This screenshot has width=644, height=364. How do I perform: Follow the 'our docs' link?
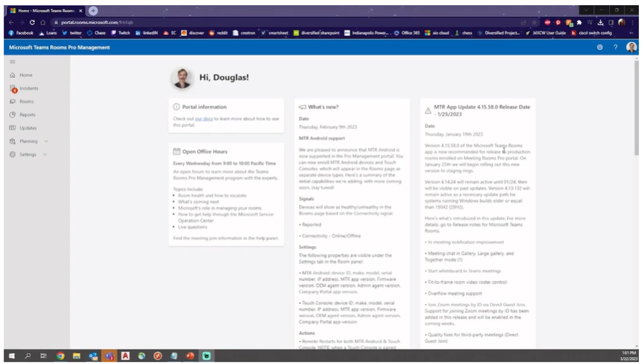click(204, 119)
